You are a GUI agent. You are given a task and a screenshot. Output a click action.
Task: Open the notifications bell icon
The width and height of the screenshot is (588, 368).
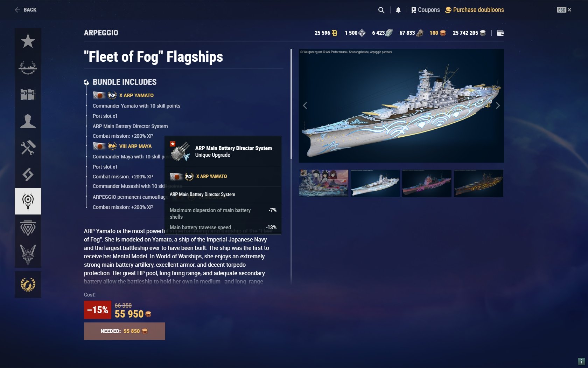pos(398,10)
